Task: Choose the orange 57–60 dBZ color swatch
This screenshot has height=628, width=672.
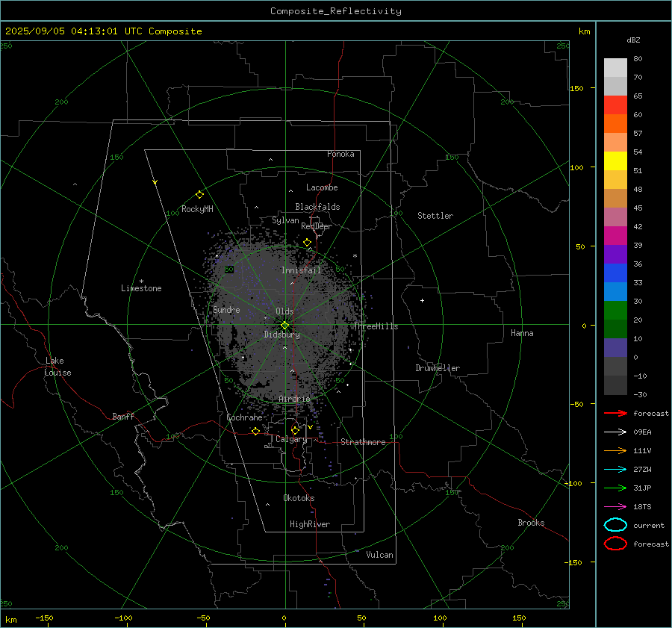Action: click(x=615, y=124)
